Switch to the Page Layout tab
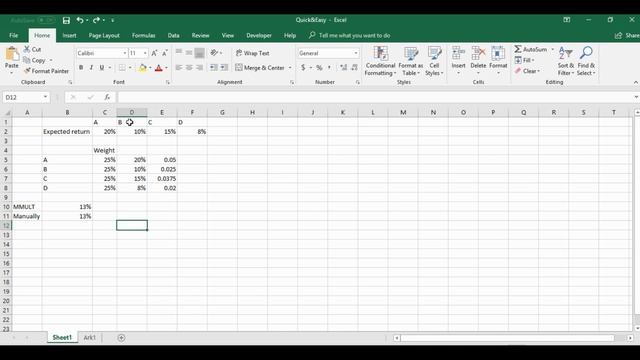640x360 pixels. 104,36
